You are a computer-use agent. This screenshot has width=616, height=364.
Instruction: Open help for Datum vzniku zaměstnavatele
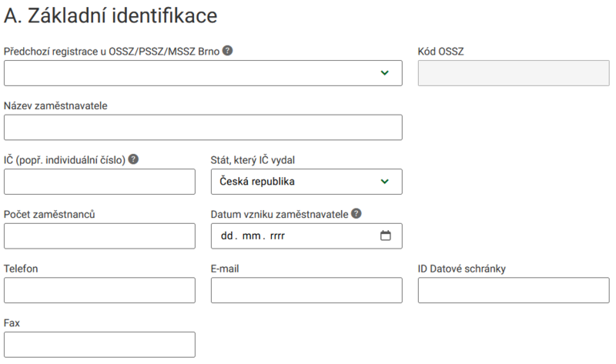pyautogui.click(x=357, y=214)
